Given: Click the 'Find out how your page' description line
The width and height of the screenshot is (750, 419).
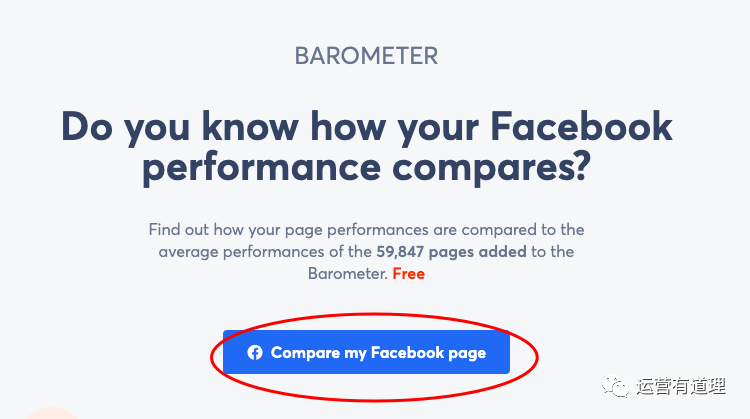Looking at the screenshot, I should 366,230.
